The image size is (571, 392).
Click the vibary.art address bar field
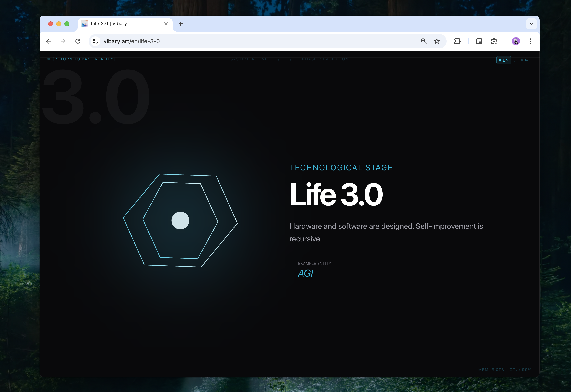246,41
